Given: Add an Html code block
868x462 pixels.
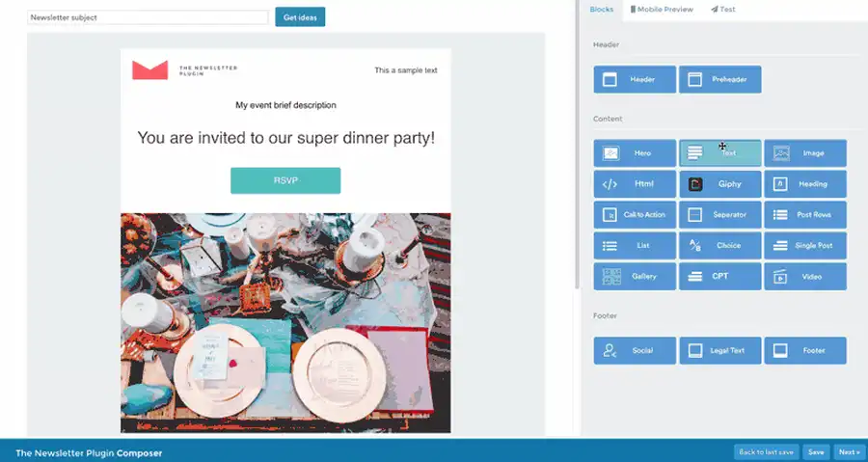Looking at the screenshot, I should (635, 184).
